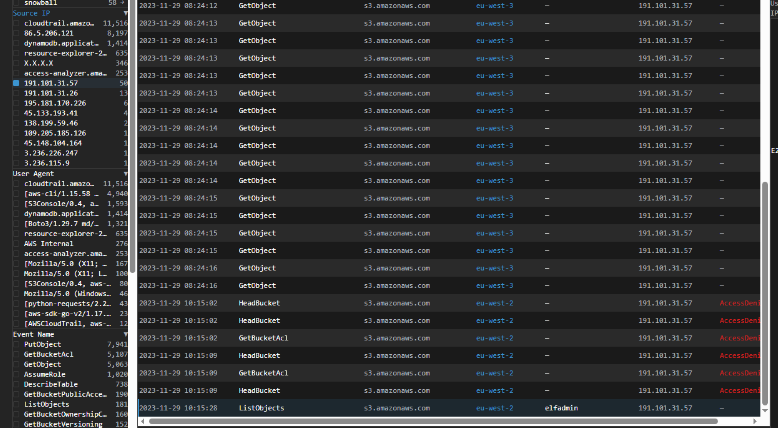
Task: Click the table's vertical scrollbar thumb
Action: click(x=765, y=293)
